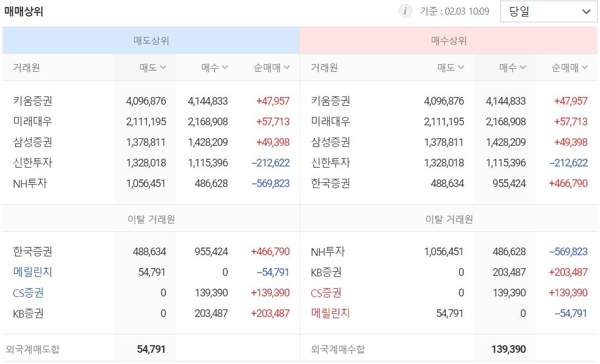Click the timestamp 기준 : 02.03 10:09
The image size is (600, 364).
[x=455, y=12]
